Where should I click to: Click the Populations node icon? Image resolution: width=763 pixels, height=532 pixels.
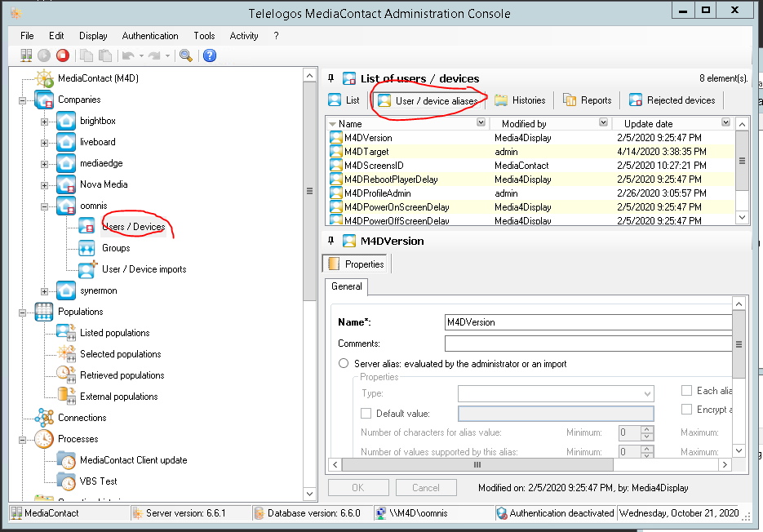coord(44,312)
